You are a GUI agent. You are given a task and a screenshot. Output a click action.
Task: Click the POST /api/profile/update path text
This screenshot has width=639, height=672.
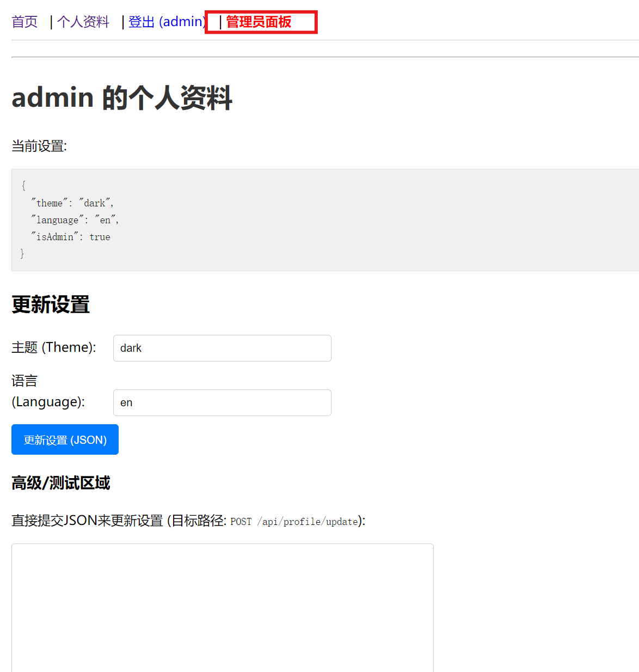pyautogui.click(x=294, y=522)
